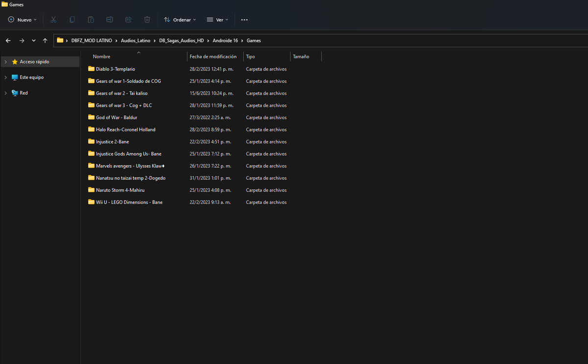This screenshot has height=364, width=588.
Task: Click Androide 16 breadcrumb segment
Action: (225, 41)
